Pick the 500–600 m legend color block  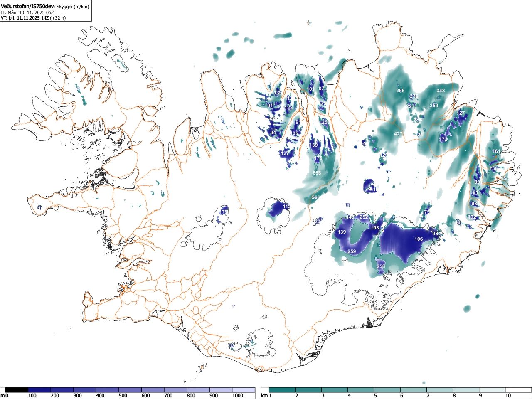pos(130,390)
